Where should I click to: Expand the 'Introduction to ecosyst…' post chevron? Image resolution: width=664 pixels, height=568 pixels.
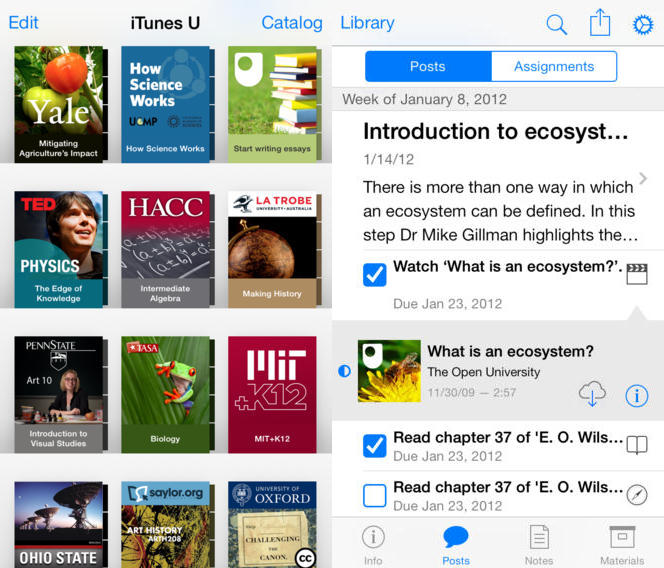click(643, 180)
